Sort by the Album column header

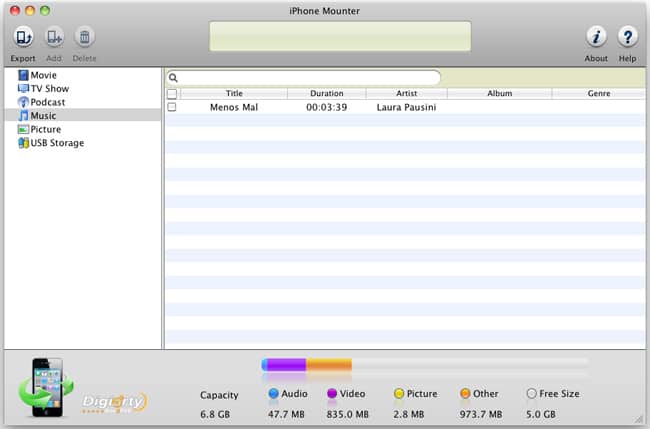click(500, 93)
